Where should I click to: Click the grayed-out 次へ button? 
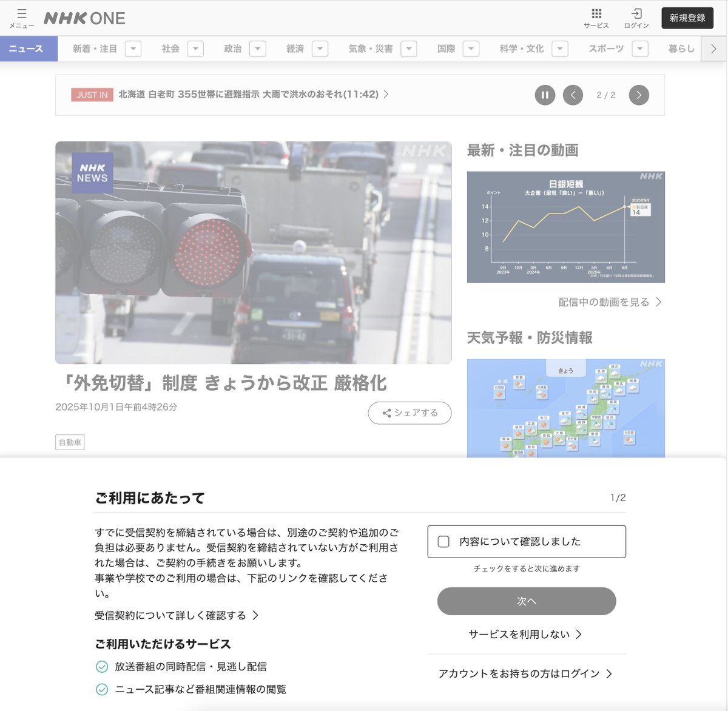526,601
